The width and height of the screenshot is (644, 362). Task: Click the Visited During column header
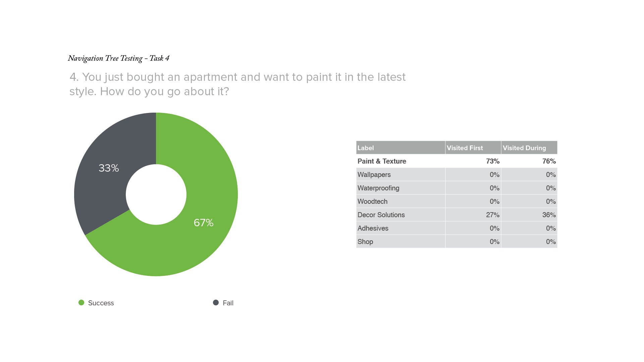524,148
